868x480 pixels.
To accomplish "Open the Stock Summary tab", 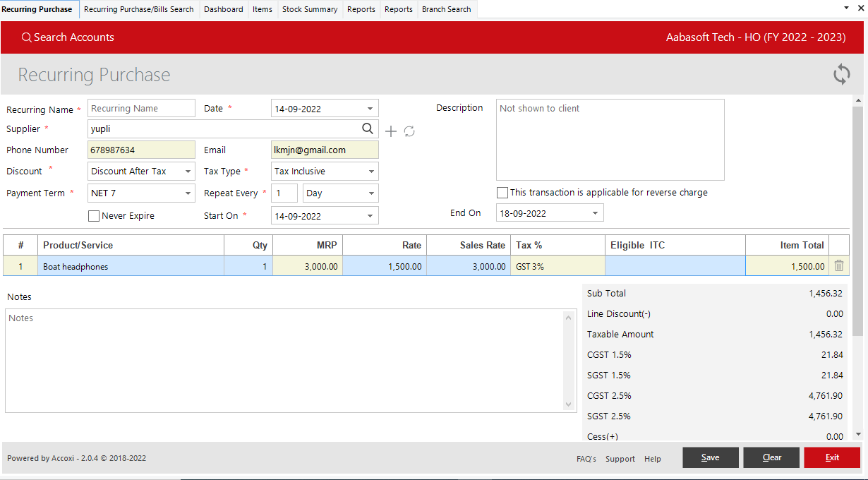I will [310, 9].
